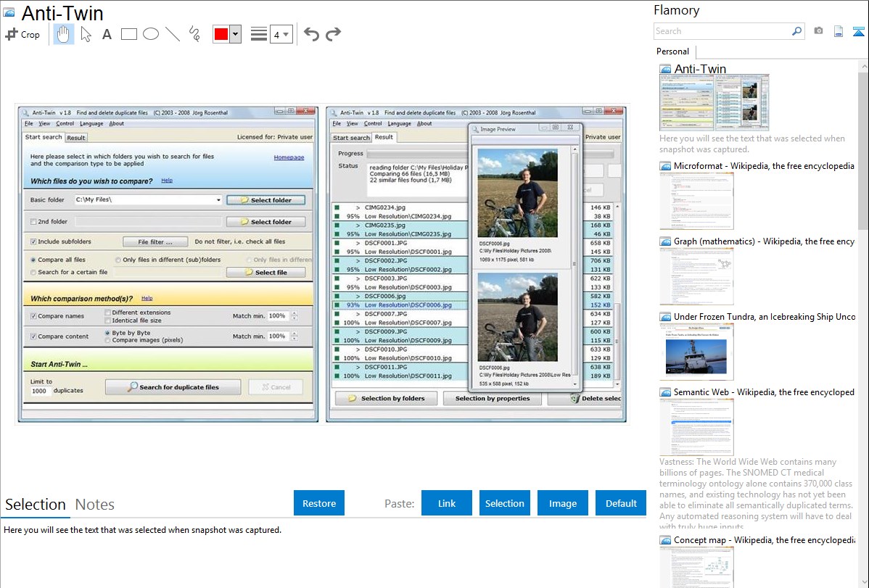
Task: Expand the Basic folder path dropdown
Action: 218,200
